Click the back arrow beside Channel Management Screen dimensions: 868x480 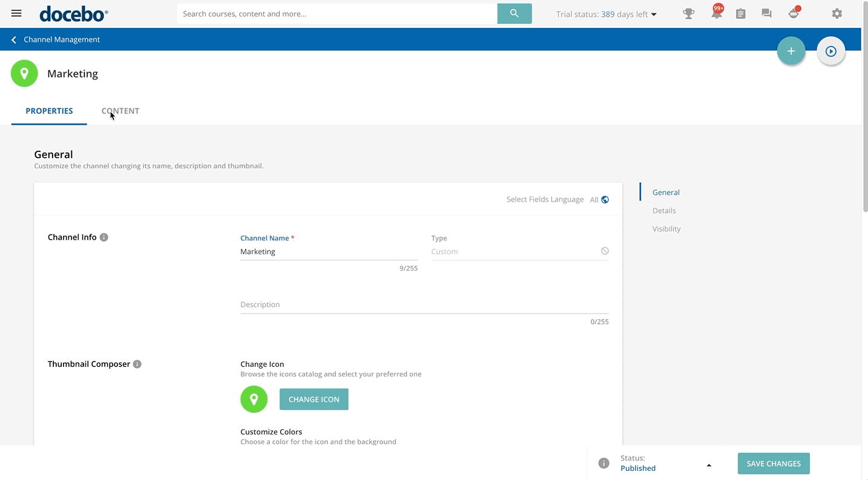point(14,39)
